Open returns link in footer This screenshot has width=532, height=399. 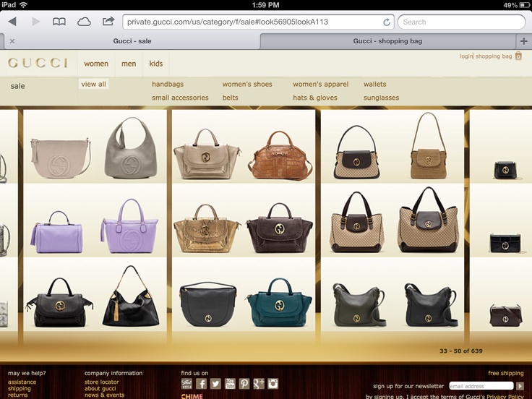click(17, 395)
